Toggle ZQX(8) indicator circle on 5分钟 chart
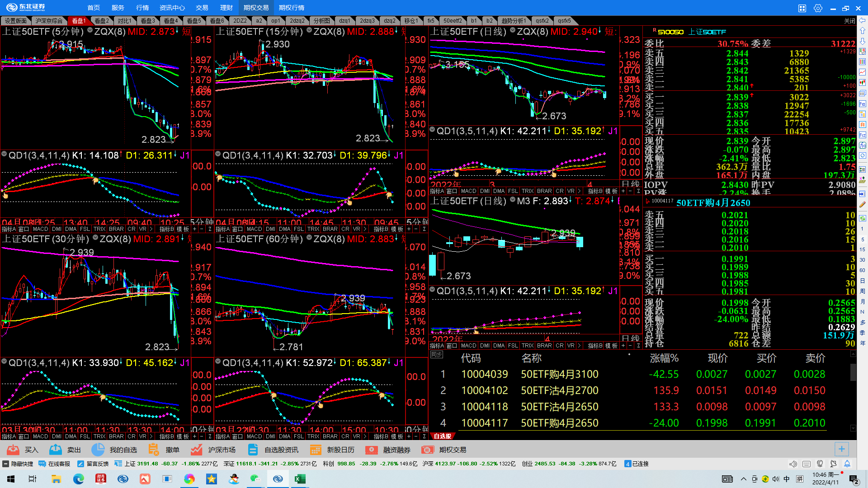 pyautogui.click(x=90, y=30)
